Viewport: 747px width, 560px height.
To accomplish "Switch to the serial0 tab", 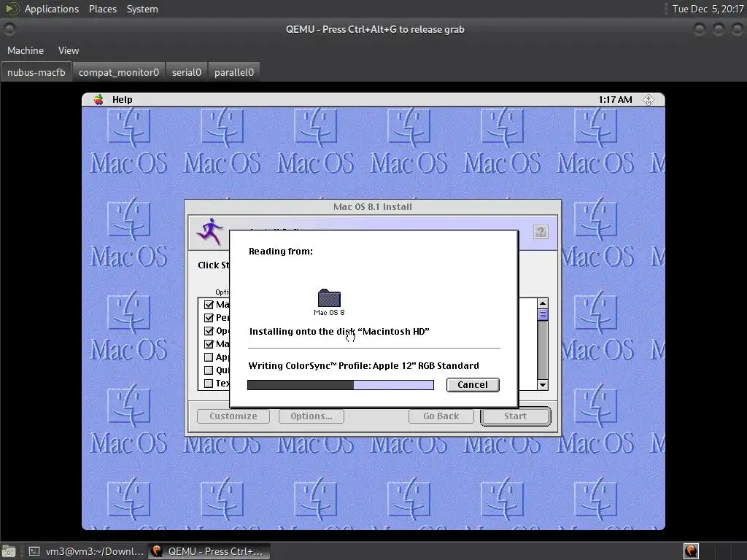I will tap(187, 72).
